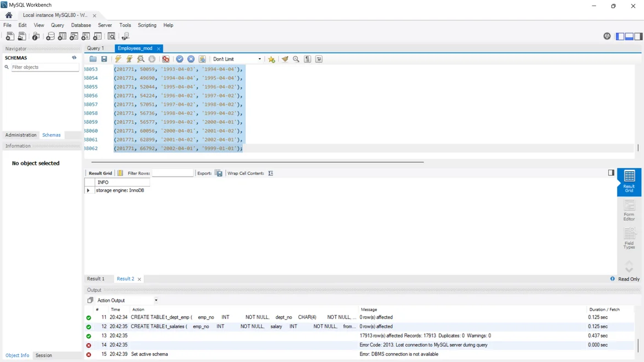Click the Filter Rows input field
Screen dimensions: 644x362
click(172, 173)
